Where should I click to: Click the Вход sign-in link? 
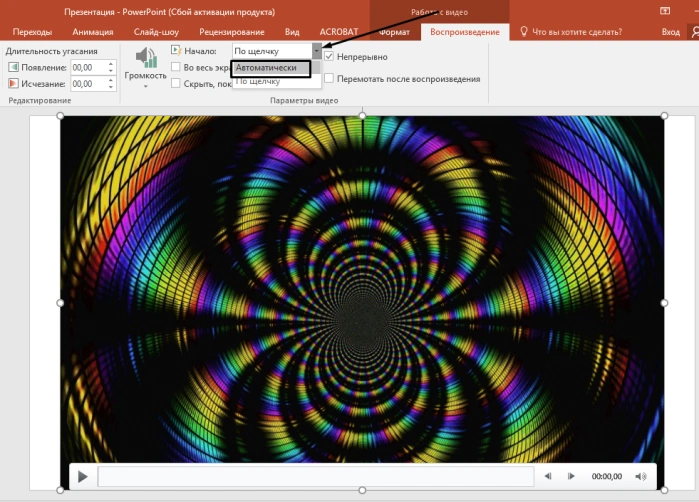click(670, 32)
